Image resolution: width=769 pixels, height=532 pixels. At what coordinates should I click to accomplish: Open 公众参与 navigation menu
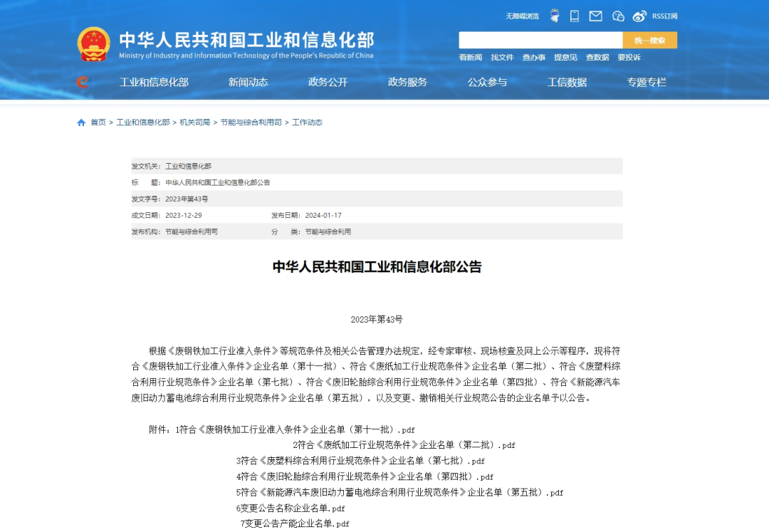click(487, 83)
